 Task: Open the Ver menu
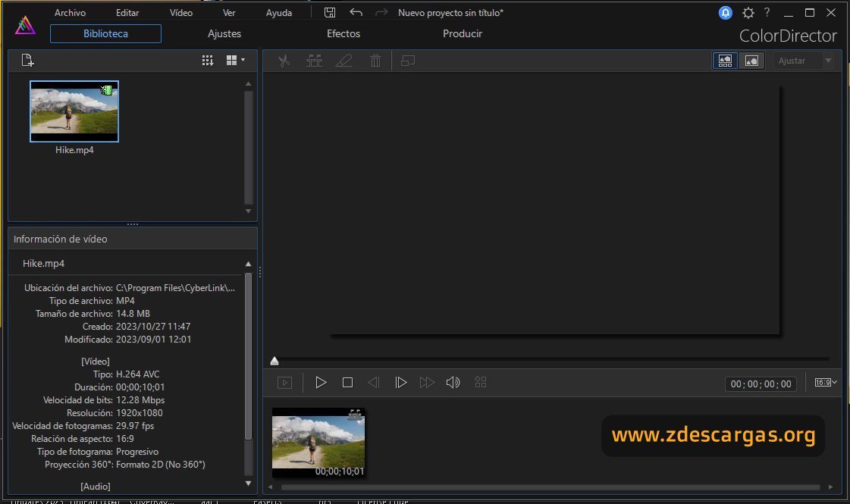click(229, 12)
